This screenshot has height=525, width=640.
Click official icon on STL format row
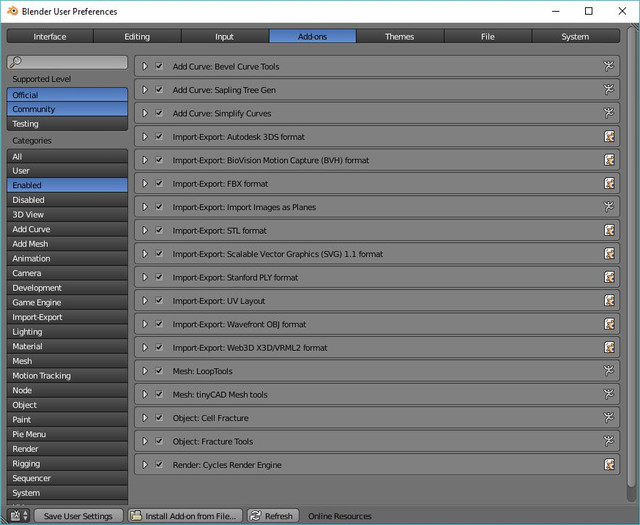[x=609, y=230]
